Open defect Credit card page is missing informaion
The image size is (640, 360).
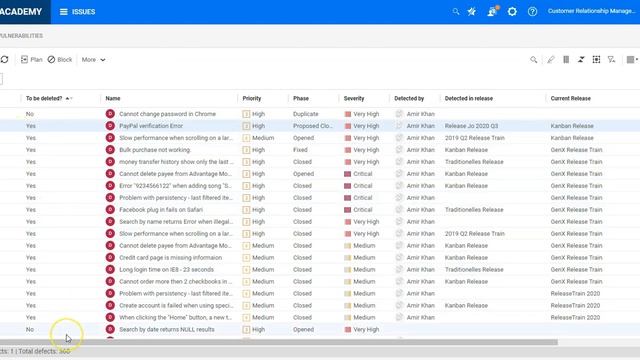click(171, 258)
